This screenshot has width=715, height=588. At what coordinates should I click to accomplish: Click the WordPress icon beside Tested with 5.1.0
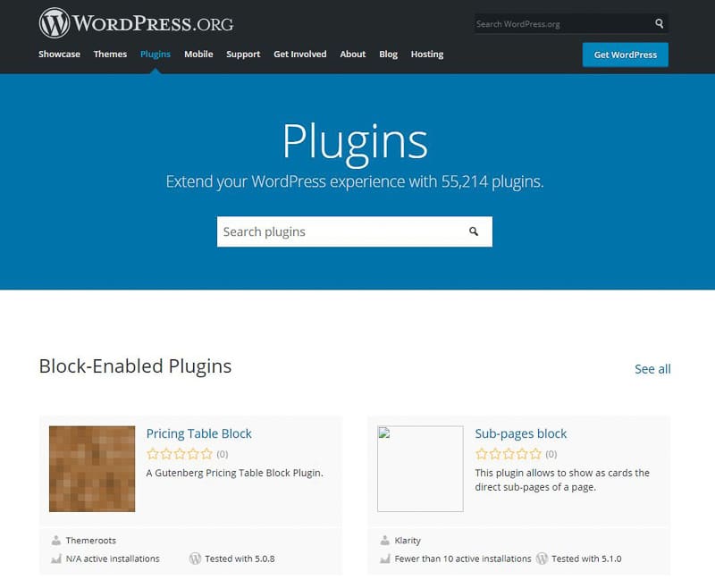tap(542, 559)
